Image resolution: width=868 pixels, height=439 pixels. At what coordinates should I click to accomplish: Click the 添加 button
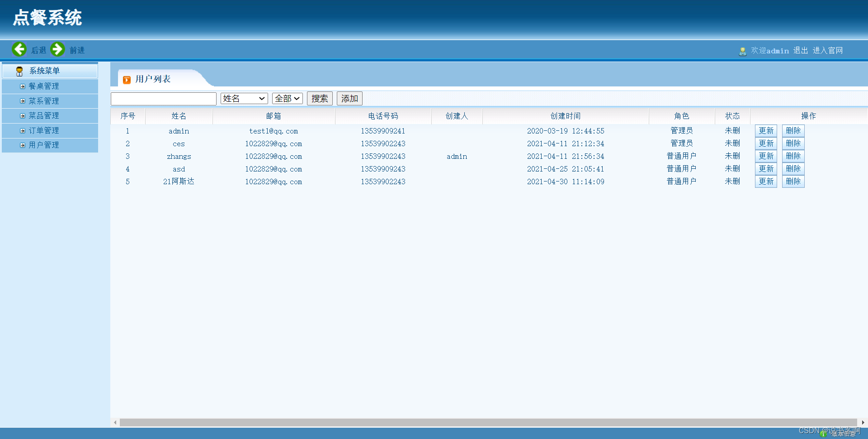tap(349, 98)
